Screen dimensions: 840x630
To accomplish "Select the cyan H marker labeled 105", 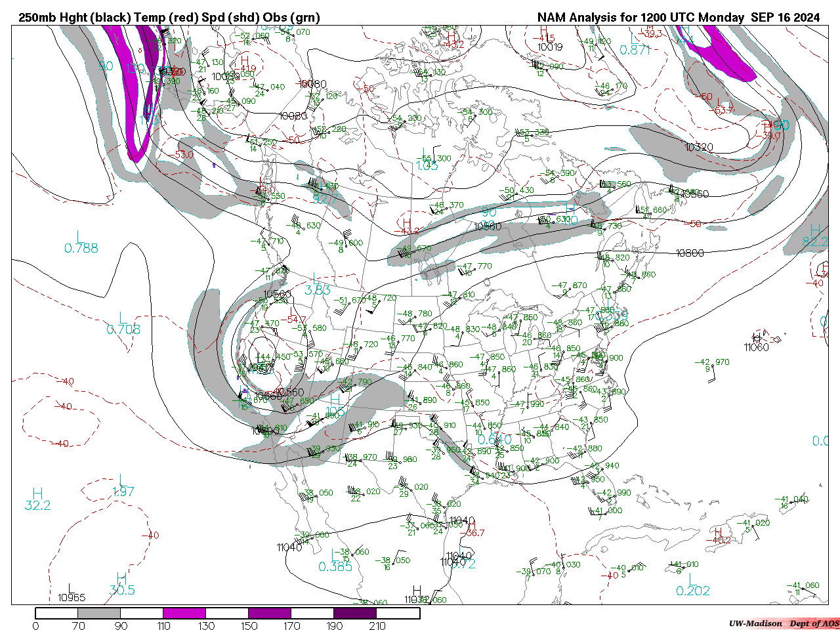I will click(335, 399).
